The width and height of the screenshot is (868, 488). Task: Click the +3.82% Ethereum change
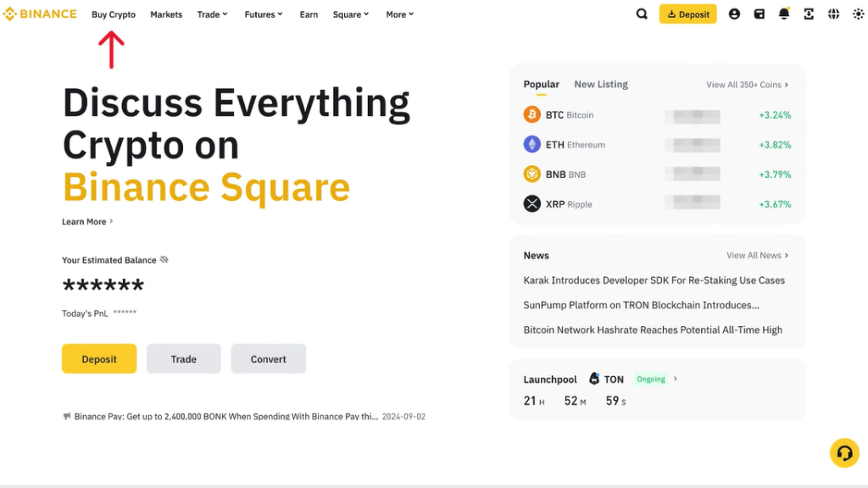pos(775,145)
